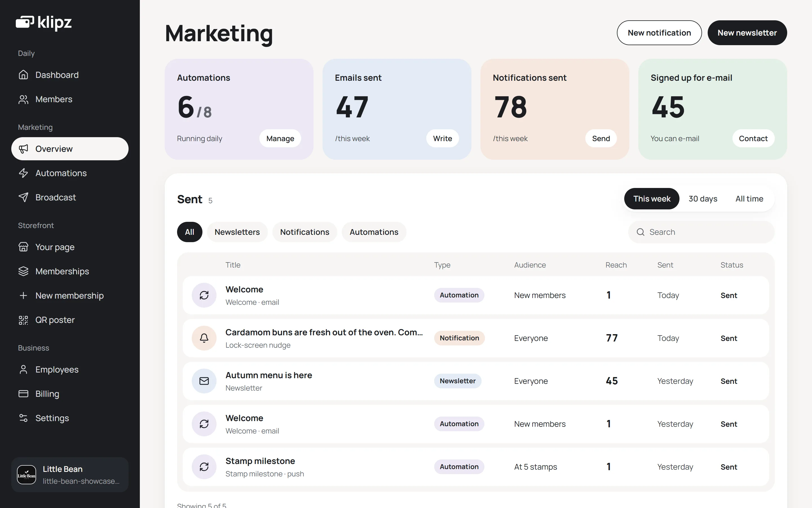Open the Little Bean account switcher
This screenshot has width=812, height=508.
[70, 475]
